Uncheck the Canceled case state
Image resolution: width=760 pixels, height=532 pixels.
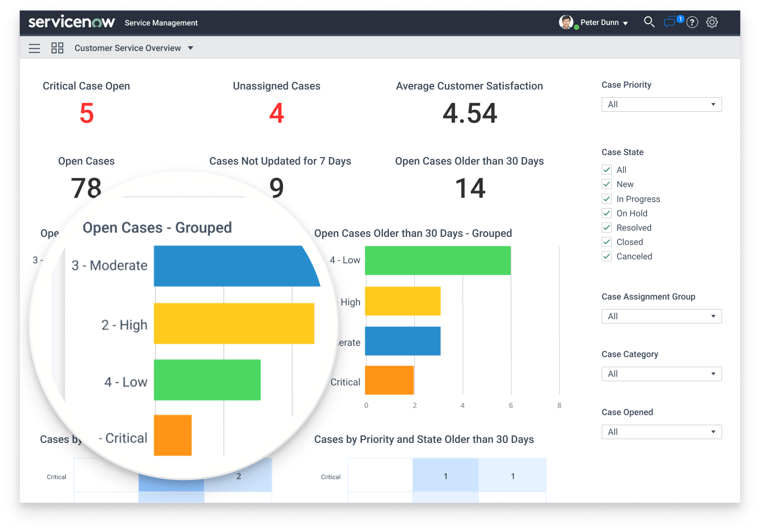click(x=606, y=257)
